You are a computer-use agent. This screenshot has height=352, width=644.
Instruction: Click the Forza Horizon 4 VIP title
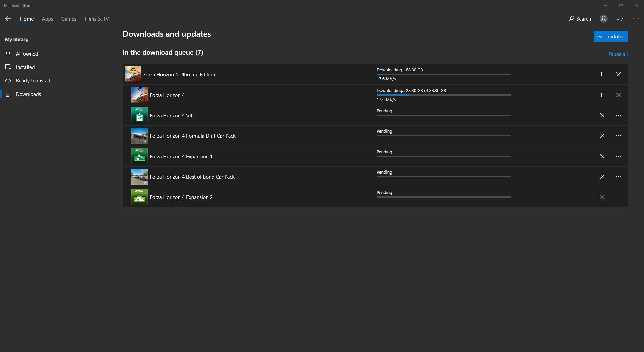[172, 116]
